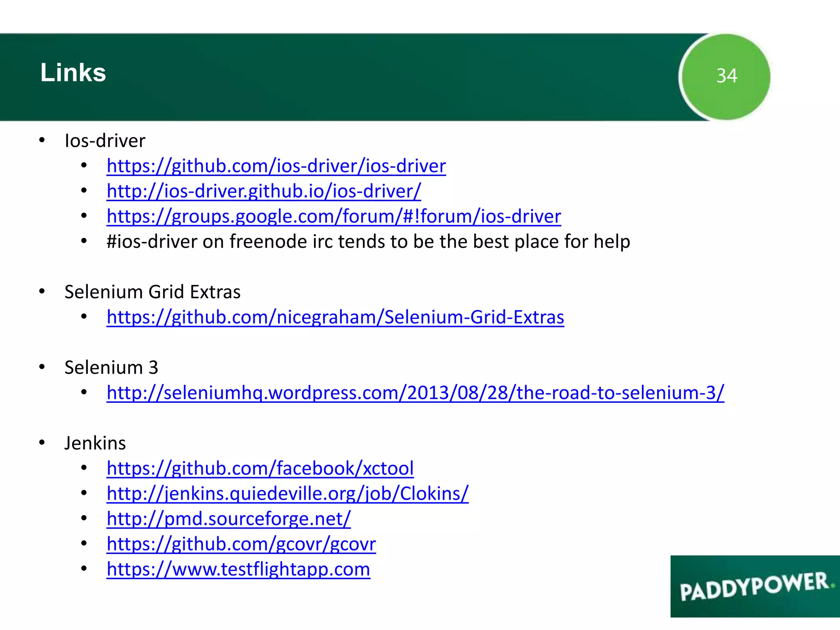
Task: Open the road-to-selenium-3 WordPress link
Action: 415,393
